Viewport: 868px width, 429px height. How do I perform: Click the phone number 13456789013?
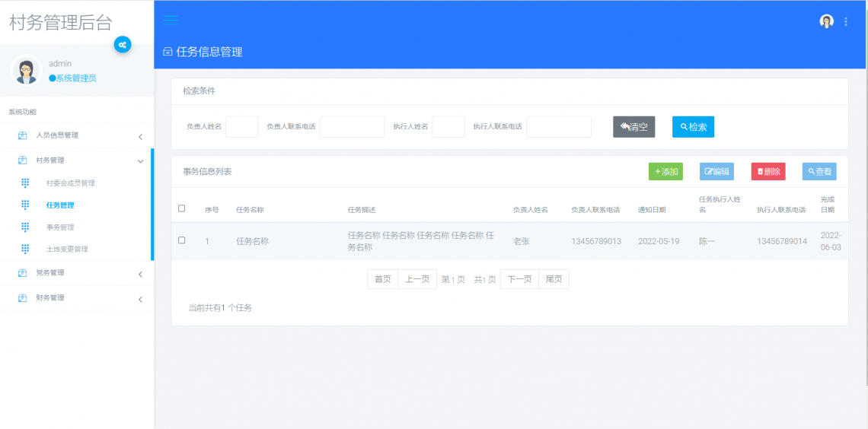pyautogui.click(x=596, y=242)
